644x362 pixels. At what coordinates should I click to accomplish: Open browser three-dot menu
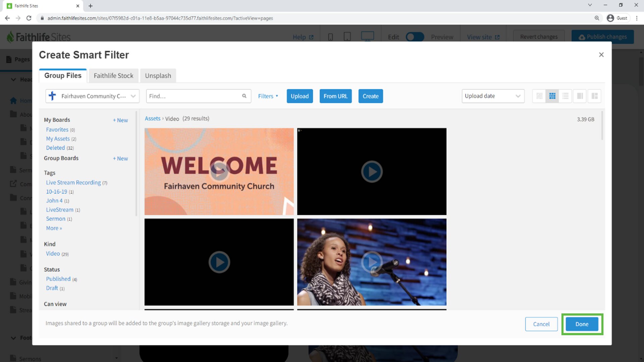pos(637,18)
